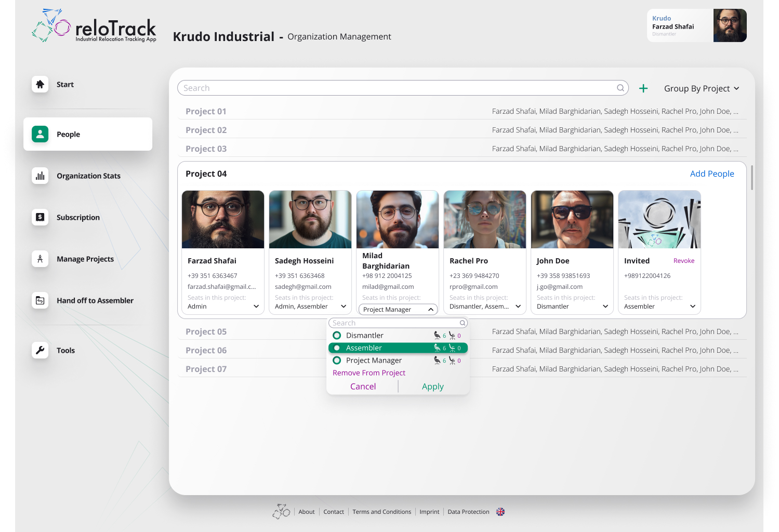The width and height of the screenshot is (779, 532).
Task: Click the green plus add icon
Action: pos(643,88)
